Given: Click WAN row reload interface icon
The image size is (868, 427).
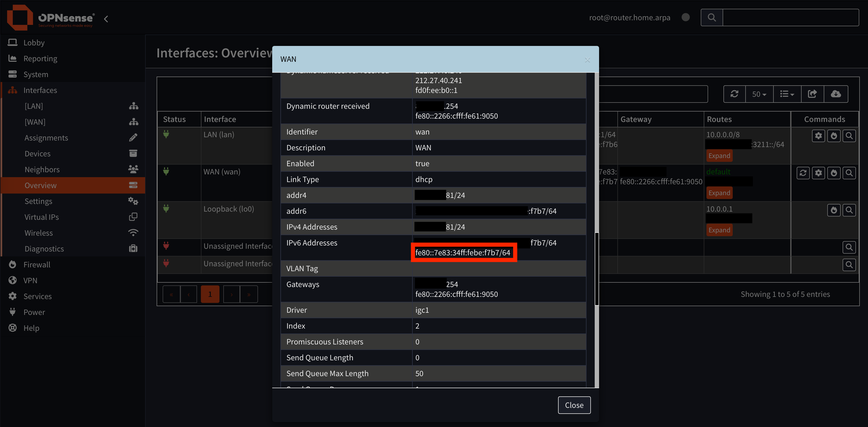Looking at the screenshot, I should (x=803, y=173).
